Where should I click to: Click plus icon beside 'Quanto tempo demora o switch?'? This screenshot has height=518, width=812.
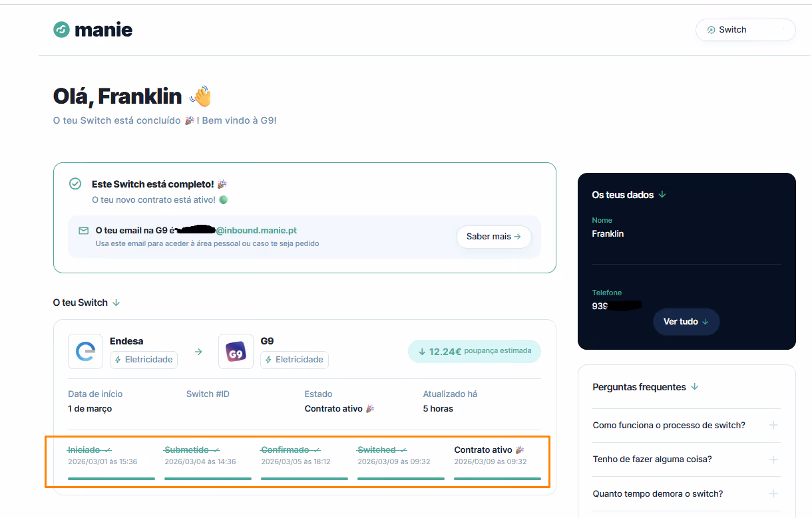773,494
